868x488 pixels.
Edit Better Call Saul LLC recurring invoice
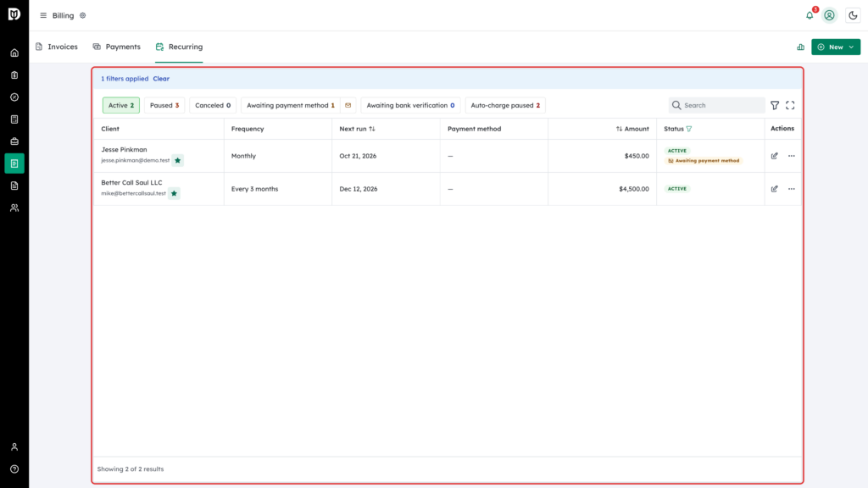click(x=775, y=189)
